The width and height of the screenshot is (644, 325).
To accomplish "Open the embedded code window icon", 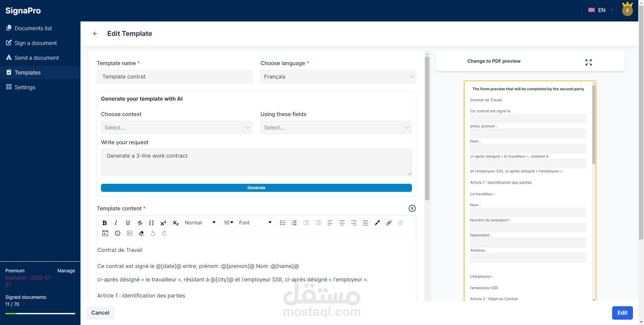I will coord(105,233).
